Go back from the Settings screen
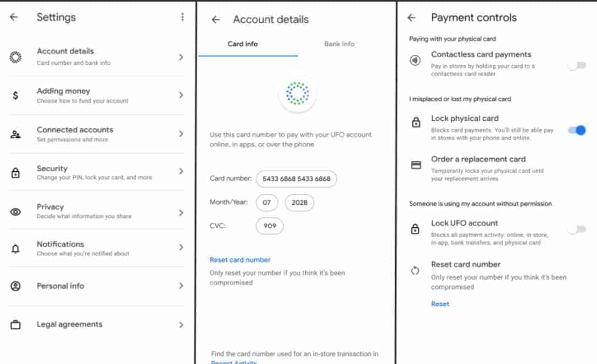Image resolution: width=597 pixels, height=364 pixels. click(14, 17)
